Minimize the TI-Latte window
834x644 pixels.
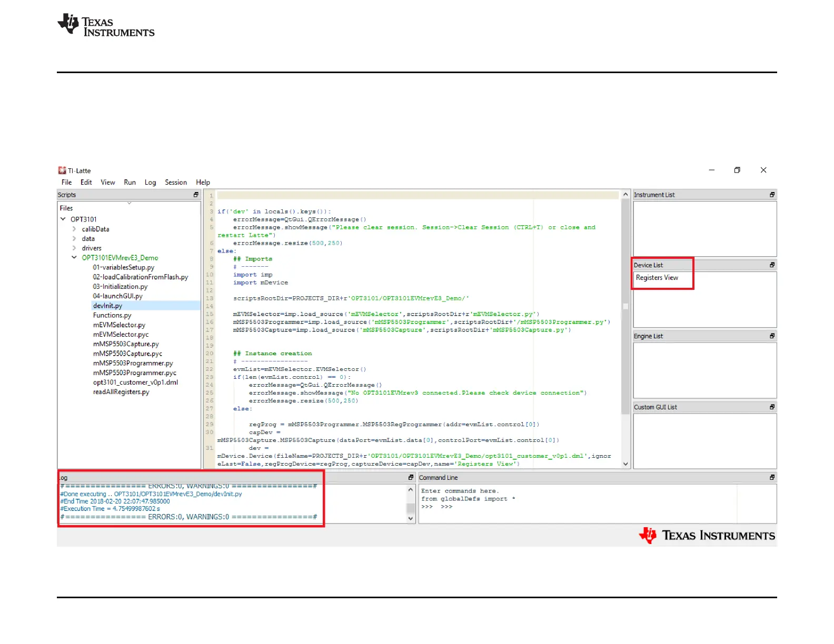[x=712, y=170]
